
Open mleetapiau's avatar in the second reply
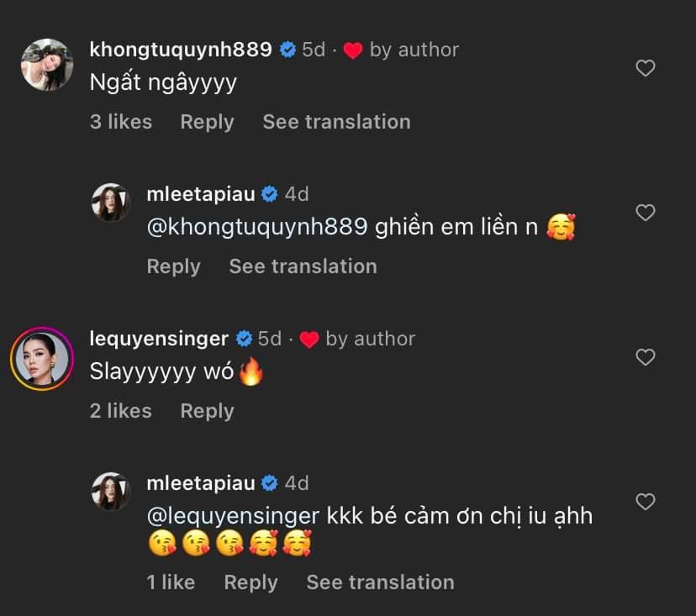[111, 491]
